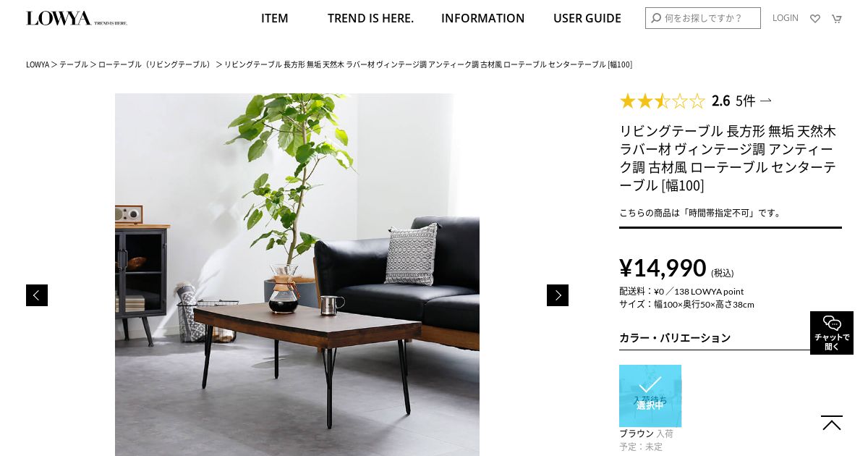Screen dimensions: 868x456
Task: Open the USER GUIDE menu
Action: pos(587,18)
